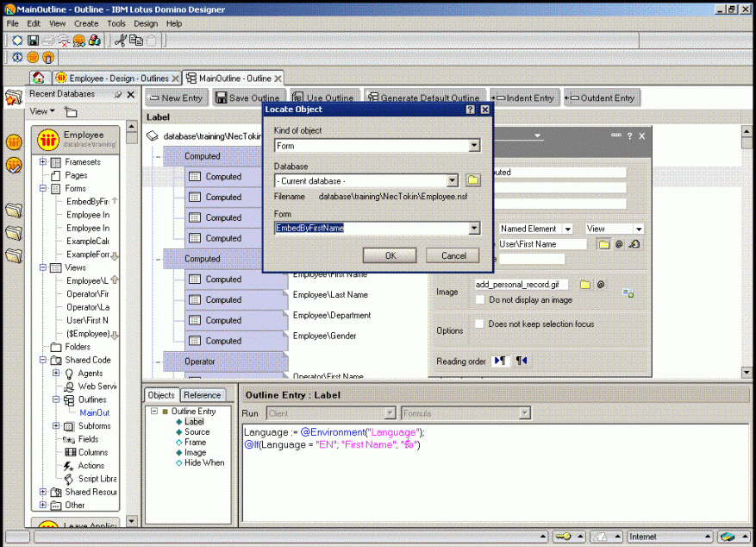Click the add_personal_record.gif image field
This screenshot has width=756, height=547.
coord(522,285)
